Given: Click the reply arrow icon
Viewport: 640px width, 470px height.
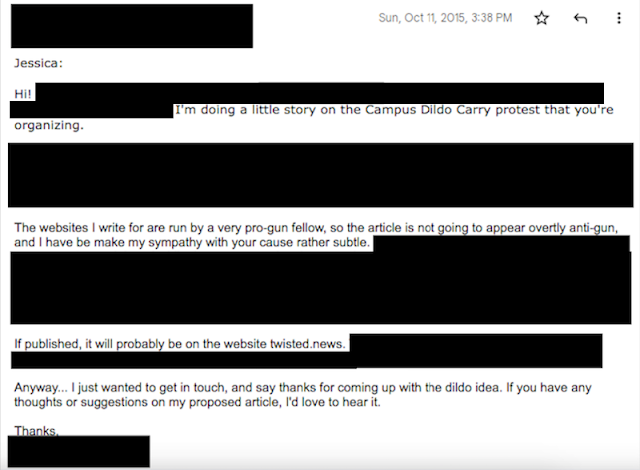Looking at the screenshot, I should click(580, 18).
